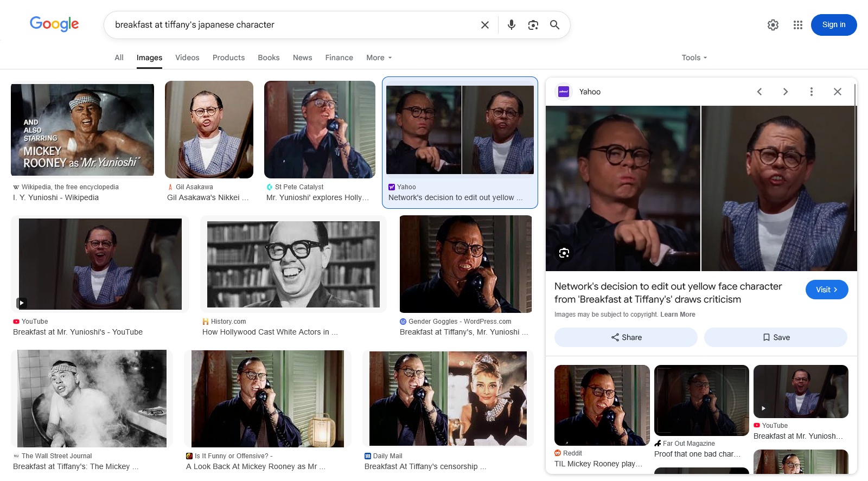This screenshot has width=868, height=481.
Task: Click the Gil Asakawa's Nikkei caption
Action: pyautogui.click(x=208, y=197)
